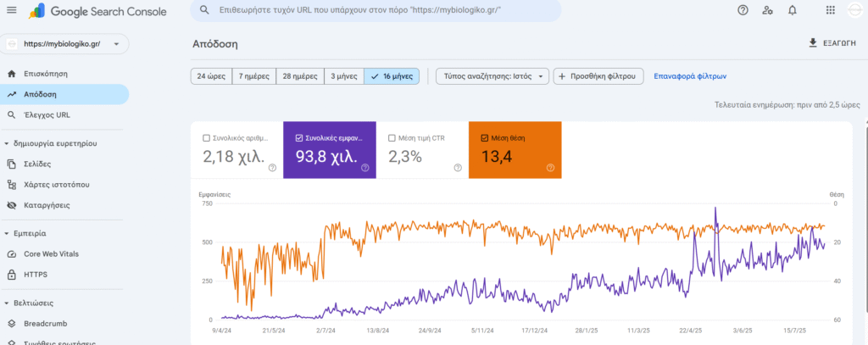Open the Google apps grid
Viewport: 868px width, 345px height.
[829, 11]
